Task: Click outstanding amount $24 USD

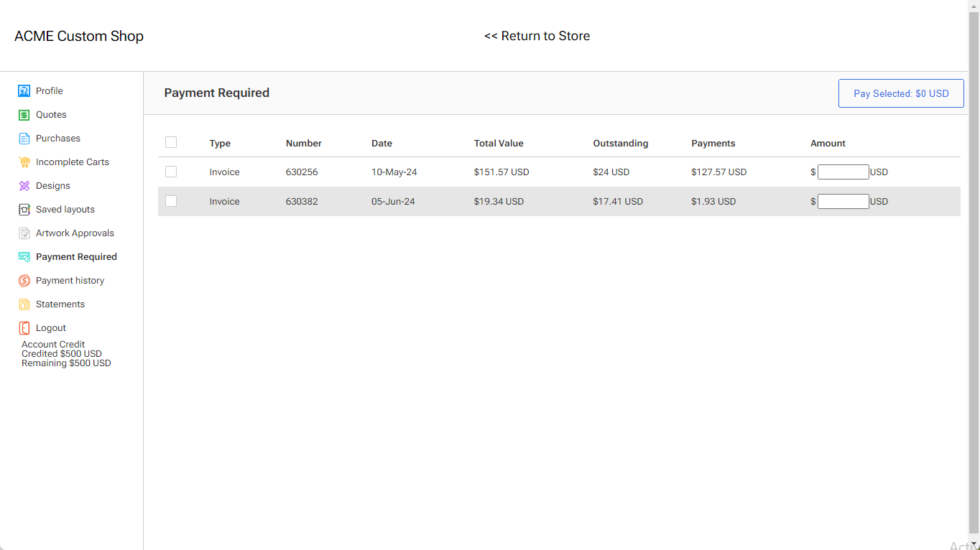Action: pyautogui.click(x=611, y=172)
